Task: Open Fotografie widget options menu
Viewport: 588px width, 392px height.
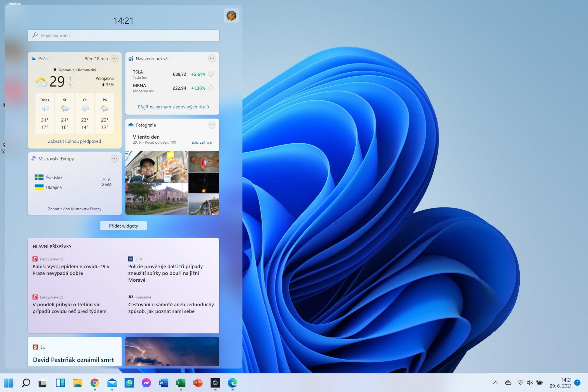Action: (212, 125)
